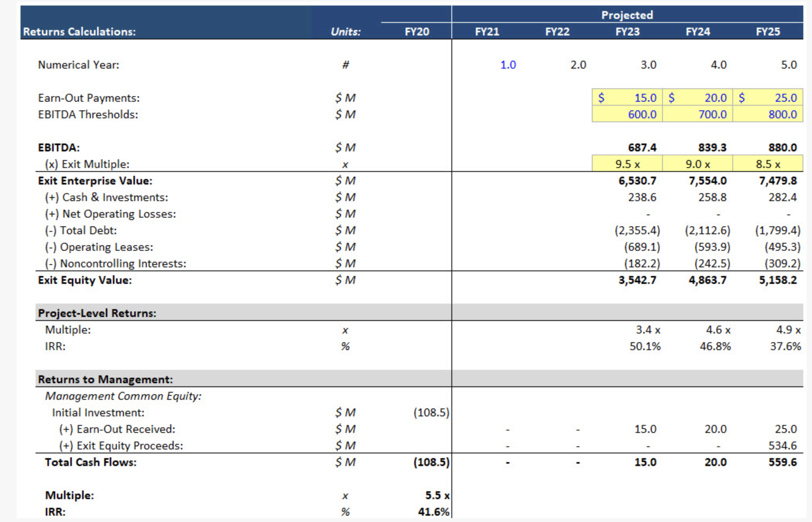The image size is (812, 522).
Task: Click the FY25 column header
Action: 768,32
